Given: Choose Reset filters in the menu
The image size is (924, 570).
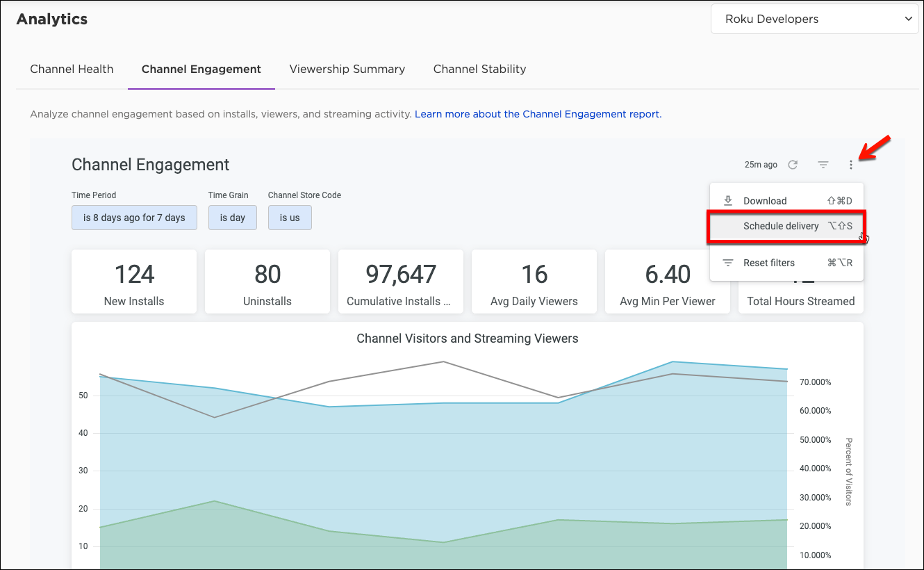Looking at the screenshot, I should pyautogui.click(x=769, y=263).
